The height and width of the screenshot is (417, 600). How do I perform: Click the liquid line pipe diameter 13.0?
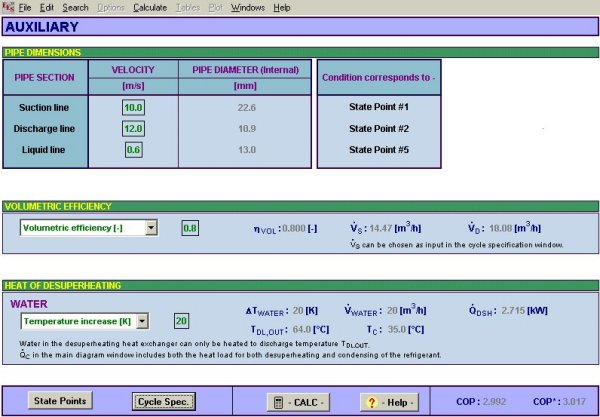[x=247, y=150]
